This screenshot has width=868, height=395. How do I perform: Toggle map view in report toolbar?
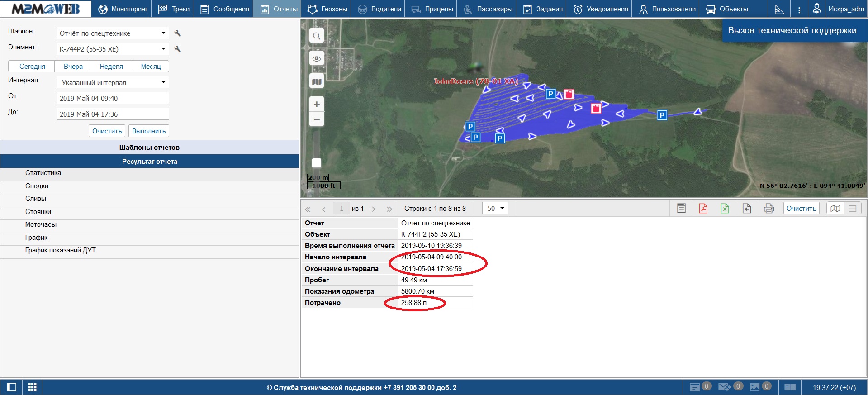pos(835,209)
